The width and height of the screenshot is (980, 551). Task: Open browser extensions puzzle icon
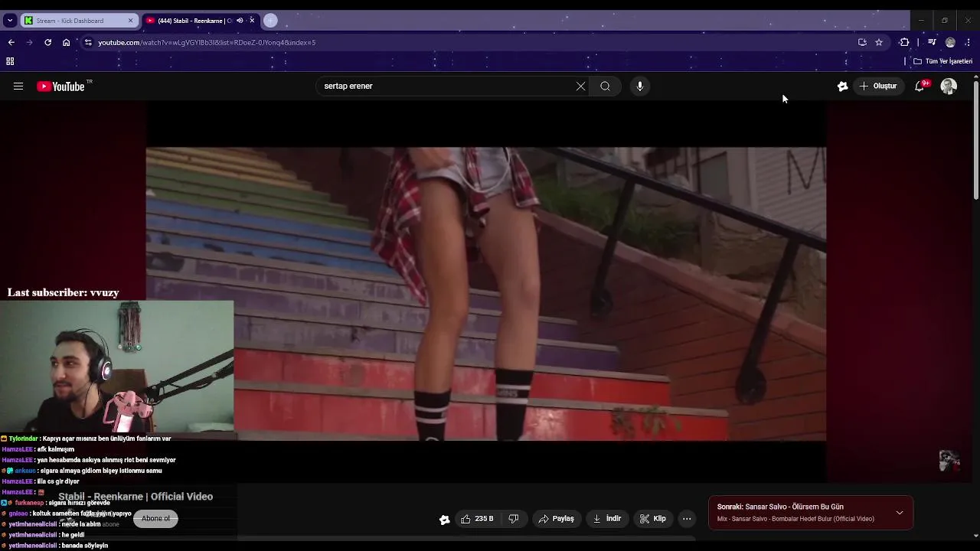pos(904,43)
